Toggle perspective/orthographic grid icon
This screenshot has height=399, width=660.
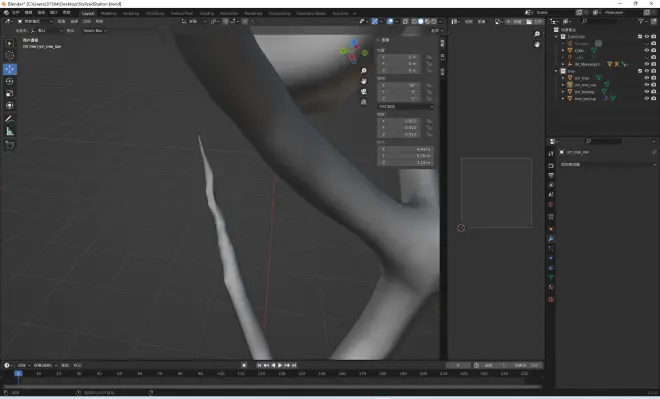tap(364, 102)
